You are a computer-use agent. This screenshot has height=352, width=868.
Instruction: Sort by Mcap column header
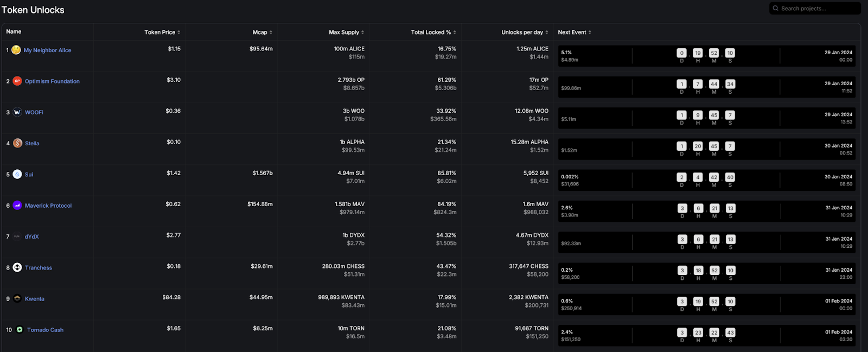(263, 32)
